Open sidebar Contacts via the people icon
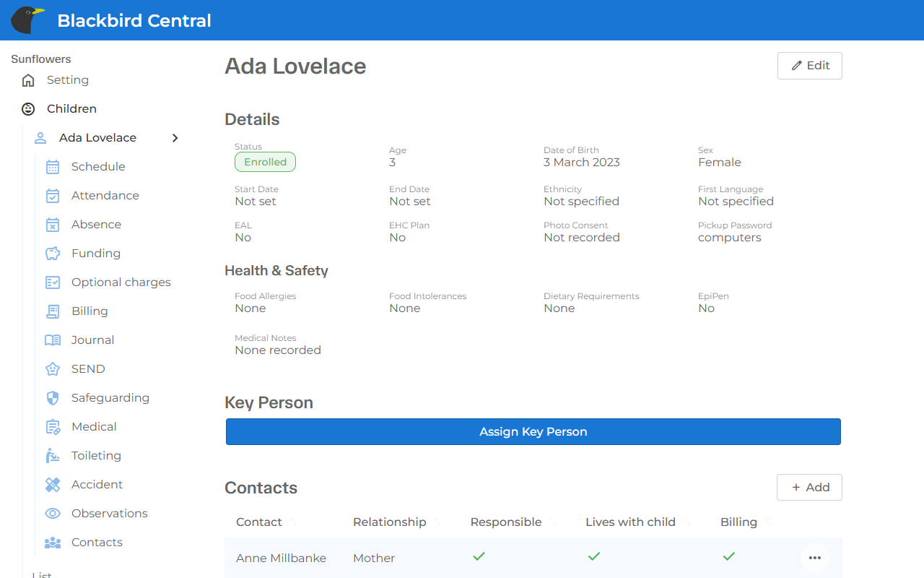Image resolution: width=924 pixels, height=578 pixels. (x=53, y=543)
